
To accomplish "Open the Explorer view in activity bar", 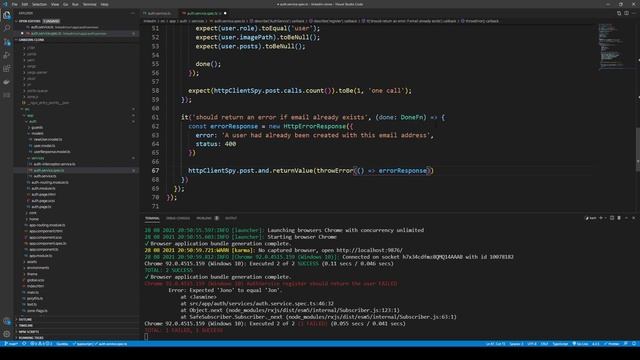I will pyautogui.click(x=7, y=16).
